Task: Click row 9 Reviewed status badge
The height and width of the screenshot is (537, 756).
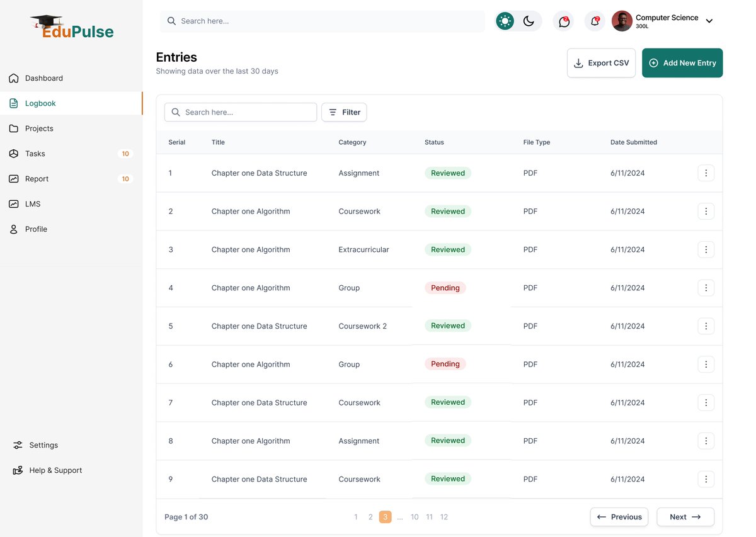Action: pos(448,479)
